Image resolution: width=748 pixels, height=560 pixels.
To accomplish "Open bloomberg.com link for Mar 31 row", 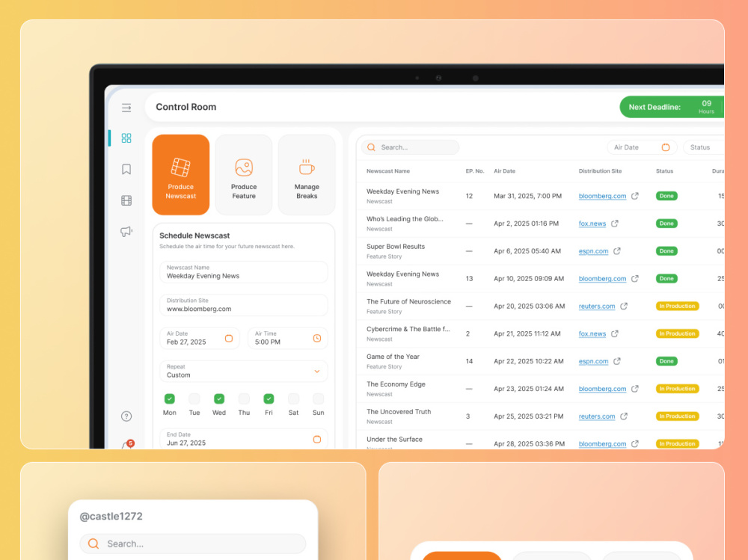I will [x=602, y=196].
